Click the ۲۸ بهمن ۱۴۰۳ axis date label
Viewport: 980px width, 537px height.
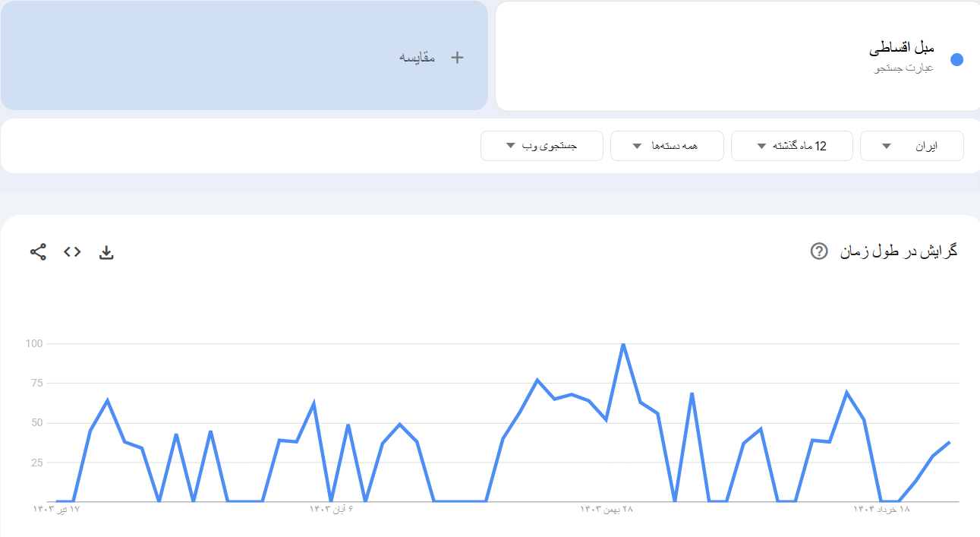607,509
